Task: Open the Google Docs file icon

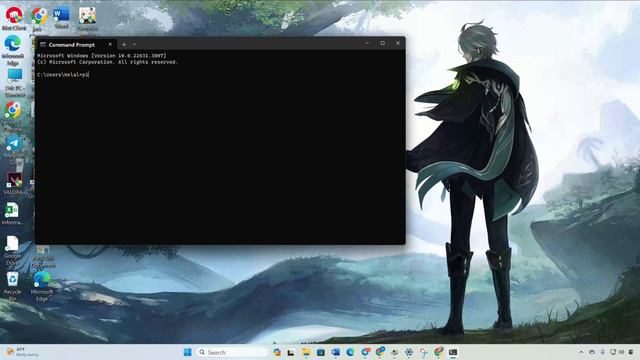Action: tap(12, 251)
